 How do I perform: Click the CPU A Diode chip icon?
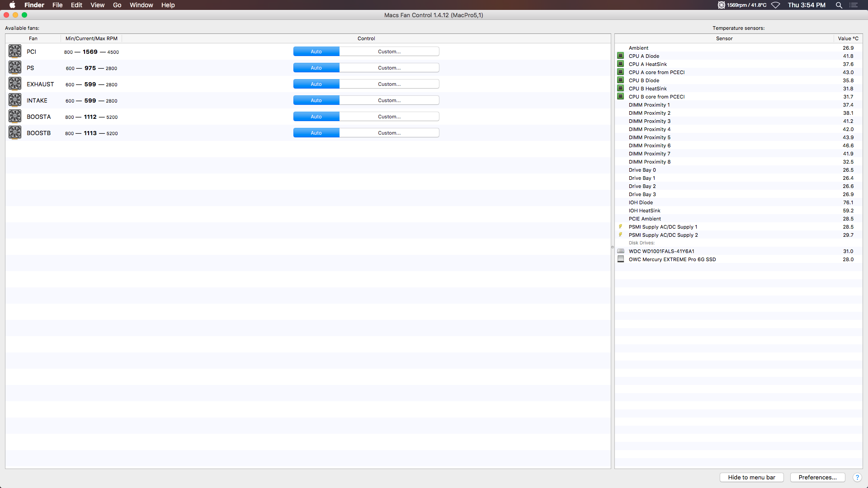tap(621, 56)
